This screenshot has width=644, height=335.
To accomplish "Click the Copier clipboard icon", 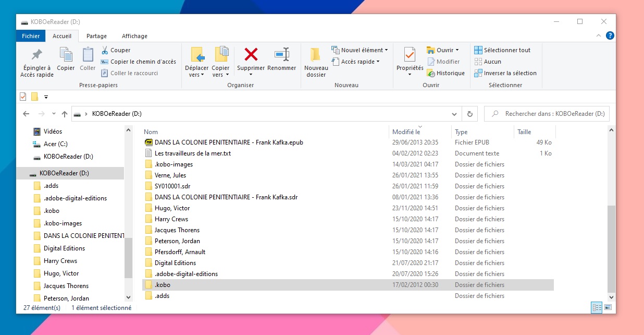I will tap(66, 59).
